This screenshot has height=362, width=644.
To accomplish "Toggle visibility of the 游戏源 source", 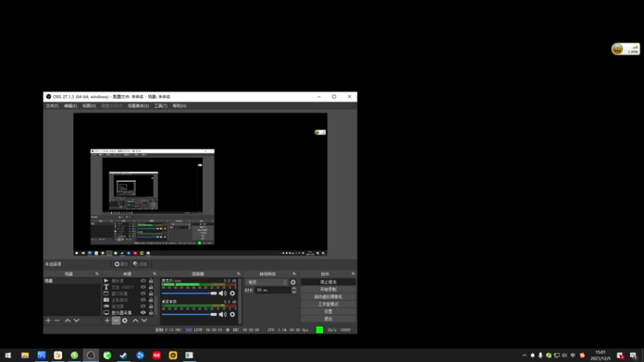I will [143, 306].
